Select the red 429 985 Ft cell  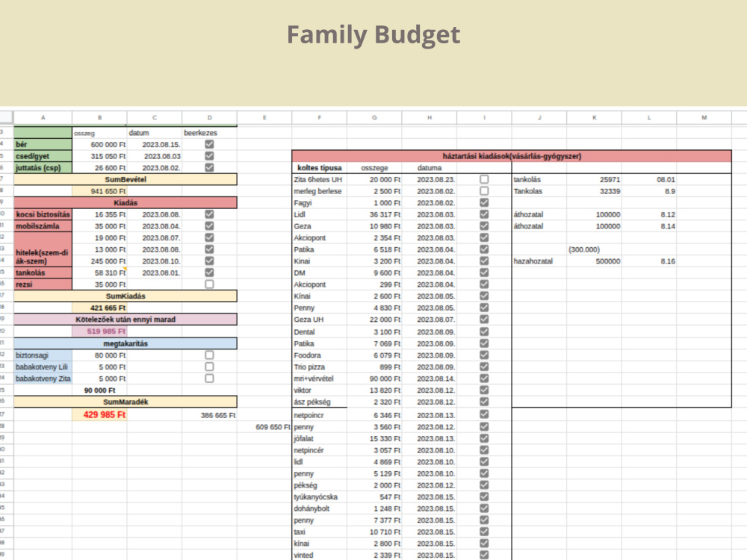(x=99, y=414)
